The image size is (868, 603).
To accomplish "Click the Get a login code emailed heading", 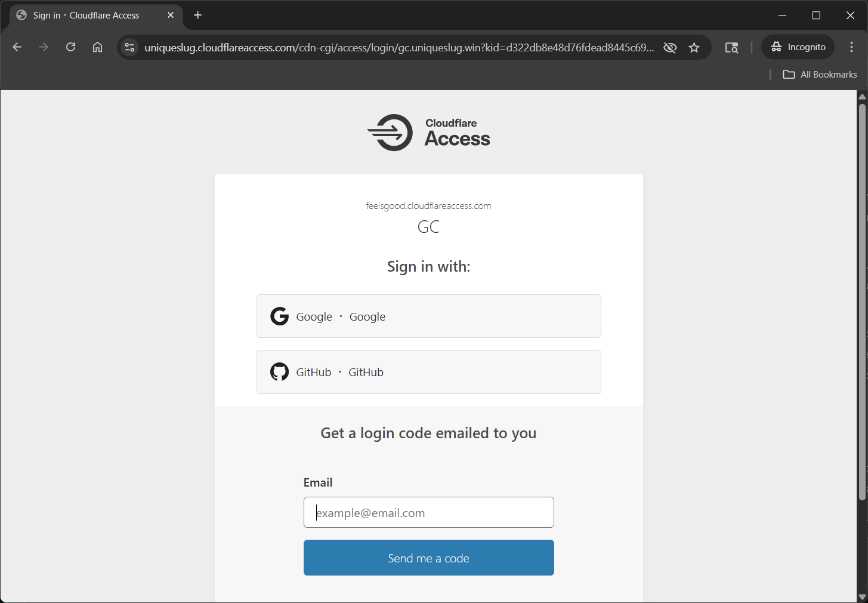I will point(428,433).
